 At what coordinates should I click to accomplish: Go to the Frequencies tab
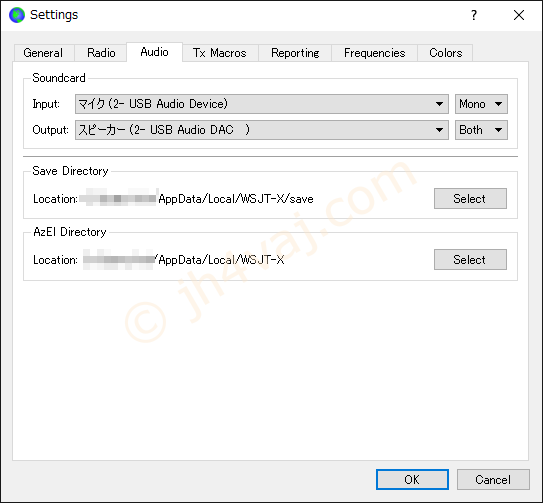[x=375, y=53]
